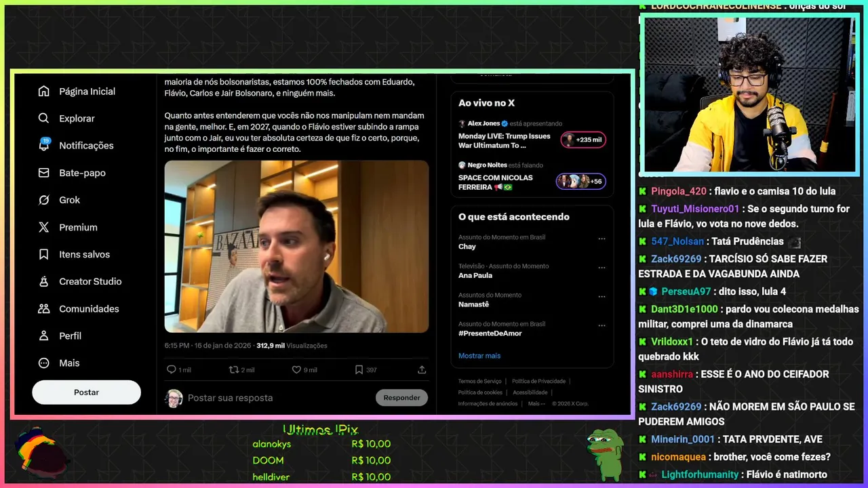This screenshot has width=868, height=488.
Task: Open the Chay trending topic
Action: click(x=467, y=247)
